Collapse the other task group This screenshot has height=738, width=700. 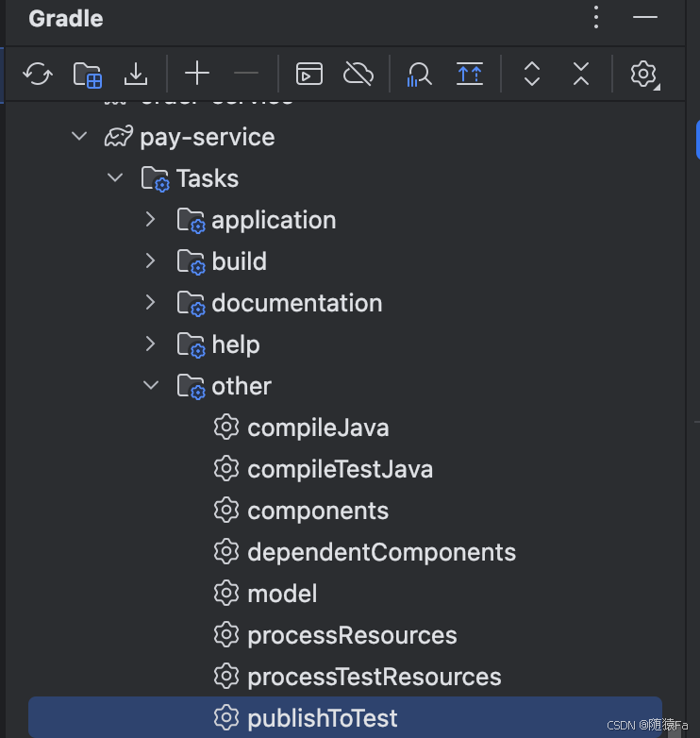[151, 385]
